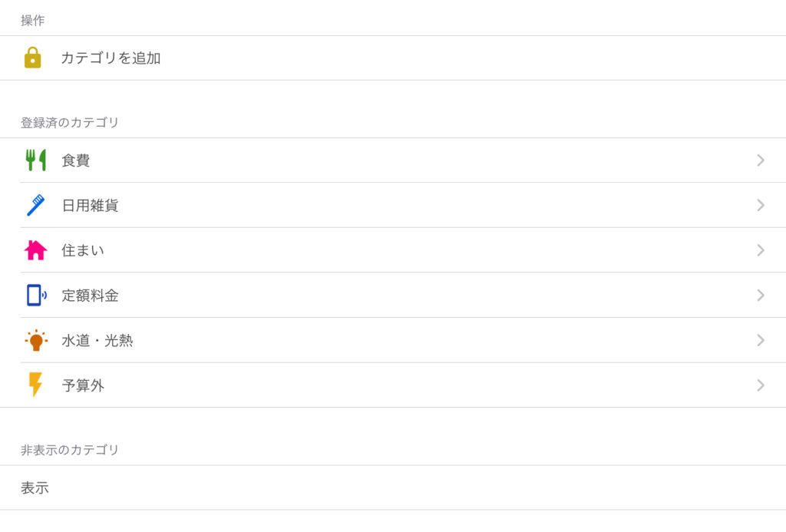Expand the 日用雑貨 row chevron
786x532 pixels.
(x=761, y=205)
